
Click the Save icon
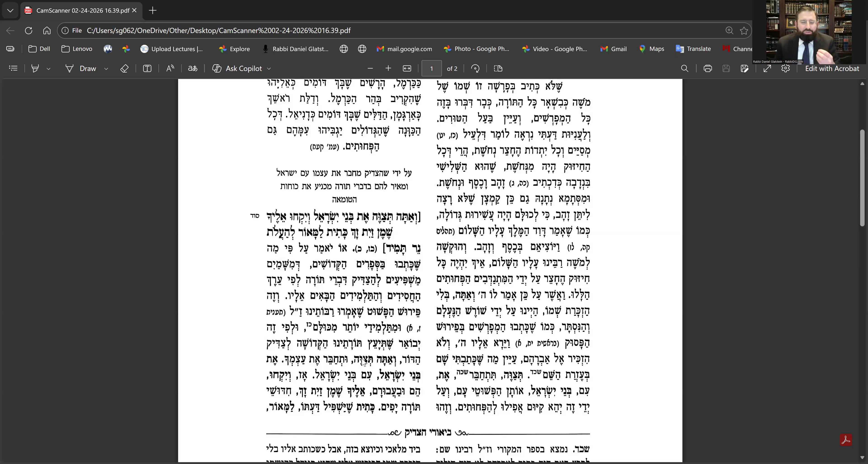click(x=726, y=69)
